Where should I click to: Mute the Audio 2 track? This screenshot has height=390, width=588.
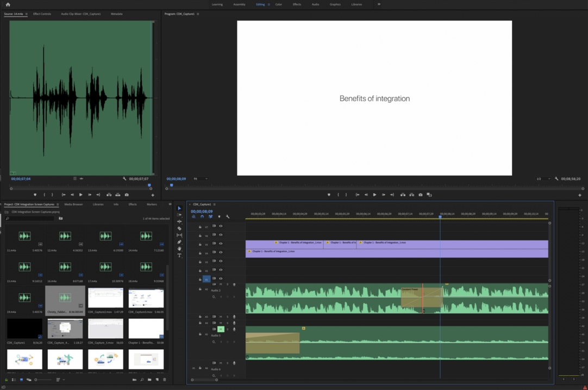[x=221, y=284]
